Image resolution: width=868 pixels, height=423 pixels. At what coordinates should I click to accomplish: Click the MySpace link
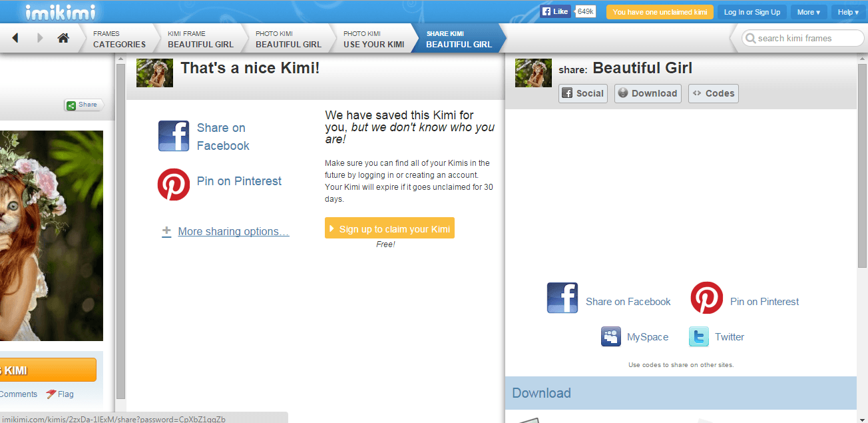point(648,337)
